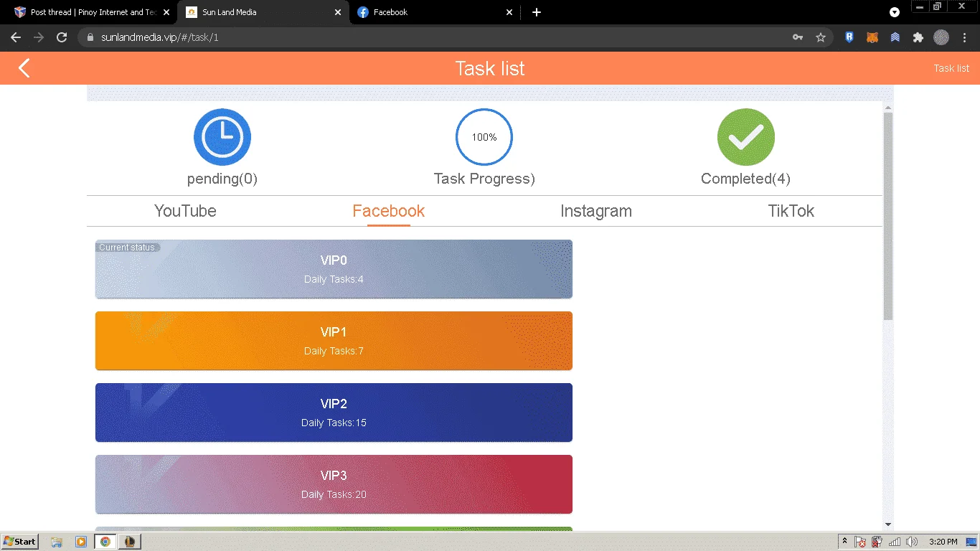Open the MetaMask fox extension
This screenshot has height=551, width=980.
[872, 37]
